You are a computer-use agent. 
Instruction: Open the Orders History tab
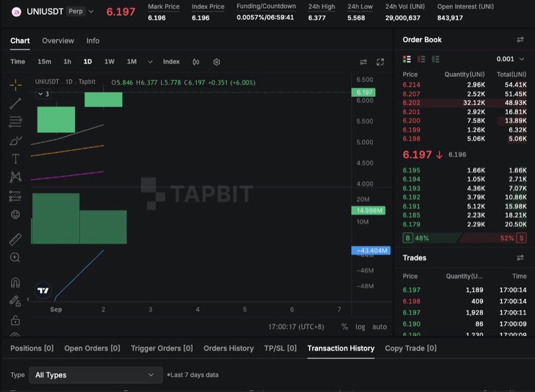229,349
